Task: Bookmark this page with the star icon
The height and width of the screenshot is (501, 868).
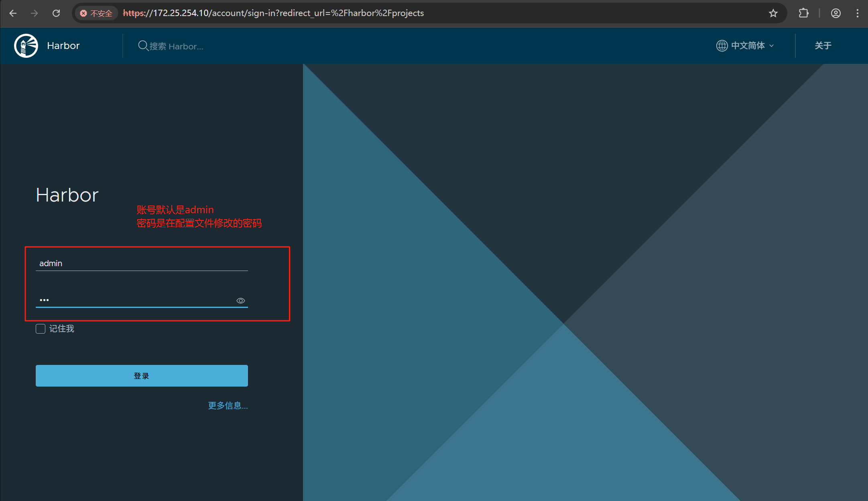Action: coord(773,13)
